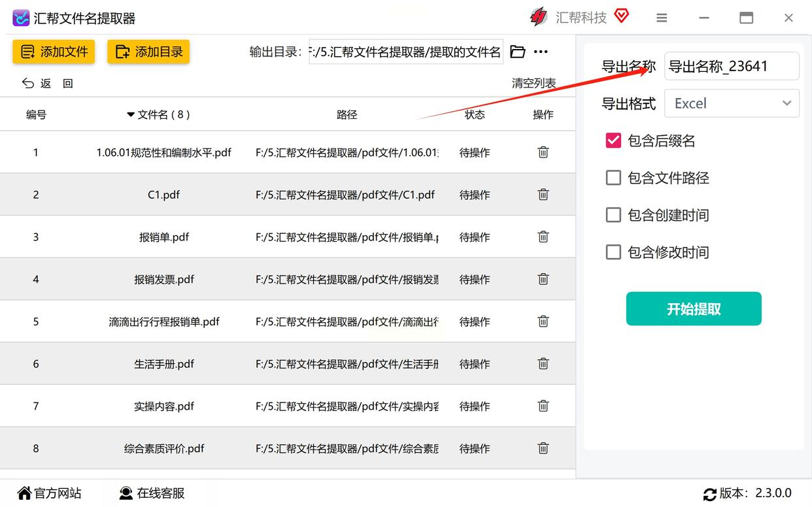Remove 生活手册.pdf using its trash icon
Screen dimensions: 812x507
coord(543,364)
